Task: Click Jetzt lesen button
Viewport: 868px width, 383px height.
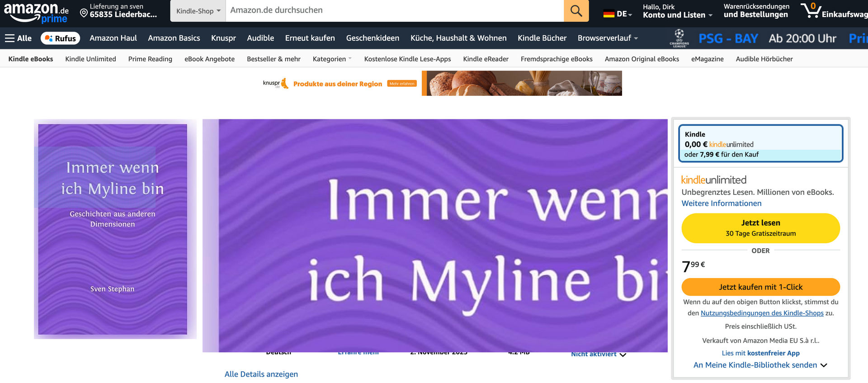Action: tap(760, 228)
